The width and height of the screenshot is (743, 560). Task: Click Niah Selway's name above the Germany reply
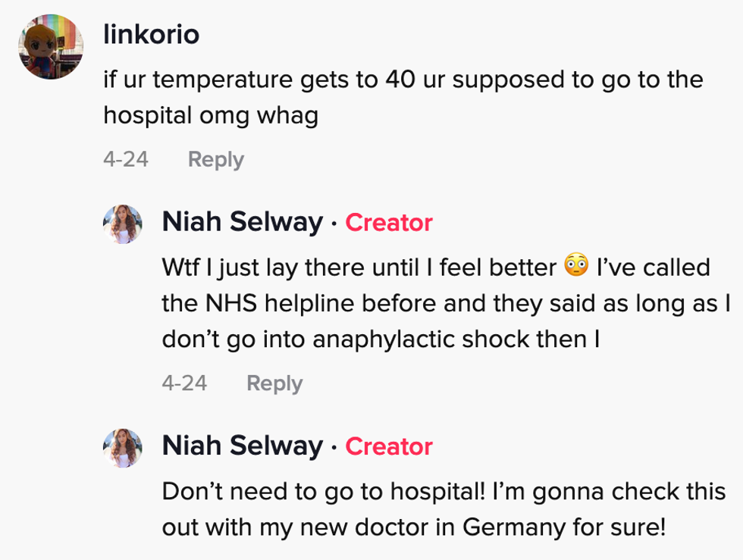click(242, 446)
